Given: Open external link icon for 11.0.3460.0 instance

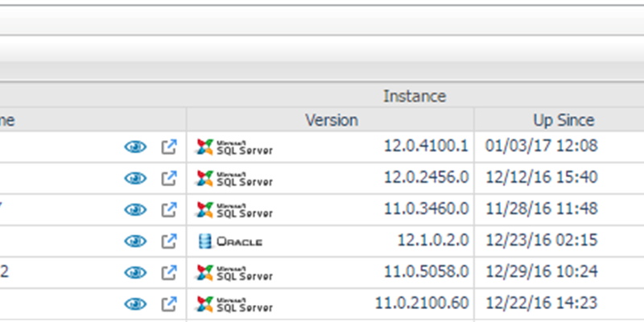Looking at the screenshot, I should (169, 210).
